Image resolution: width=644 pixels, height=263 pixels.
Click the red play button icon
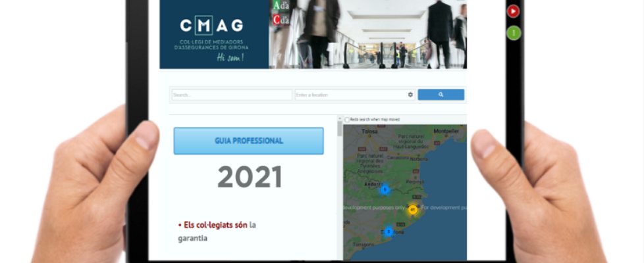513,11
